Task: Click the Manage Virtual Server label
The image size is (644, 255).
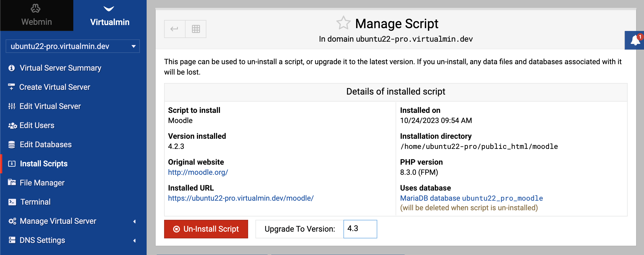Action: (x=58, y=221)
